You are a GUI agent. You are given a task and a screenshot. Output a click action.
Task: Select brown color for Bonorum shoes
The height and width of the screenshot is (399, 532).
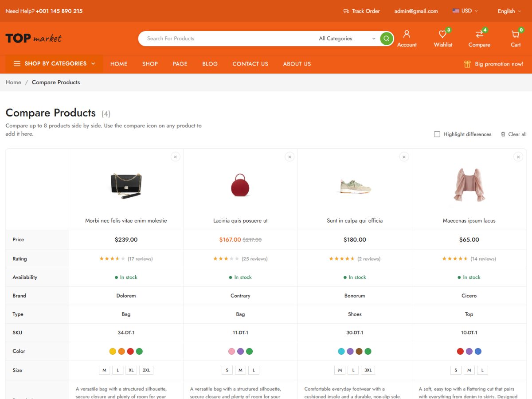coord(359,352)
